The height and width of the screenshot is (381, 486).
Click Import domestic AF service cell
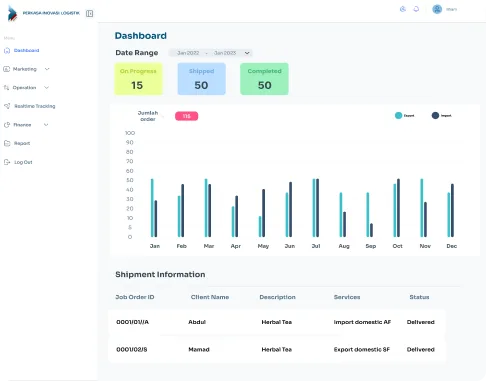point(362,322)
